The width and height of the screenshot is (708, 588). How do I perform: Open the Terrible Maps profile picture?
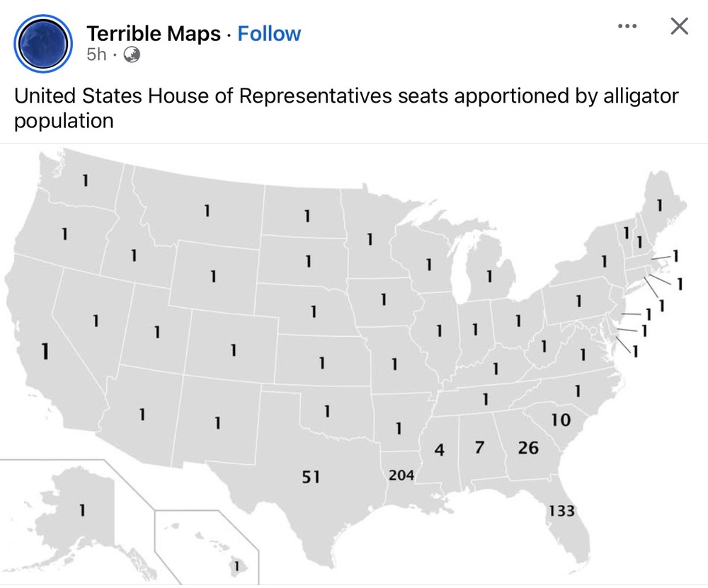(x=43, y=43)
